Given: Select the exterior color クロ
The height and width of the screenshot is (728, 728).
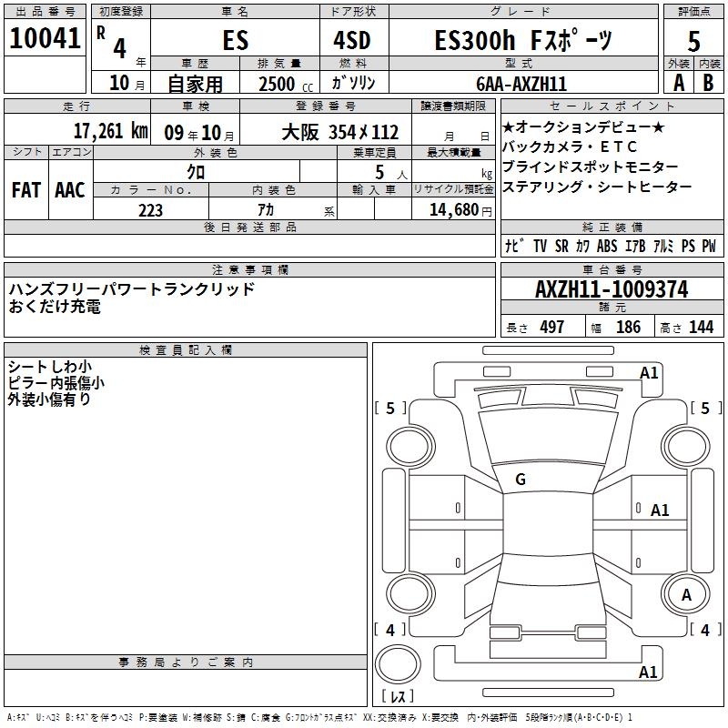Looking at the screenshot, I should 196,172.
